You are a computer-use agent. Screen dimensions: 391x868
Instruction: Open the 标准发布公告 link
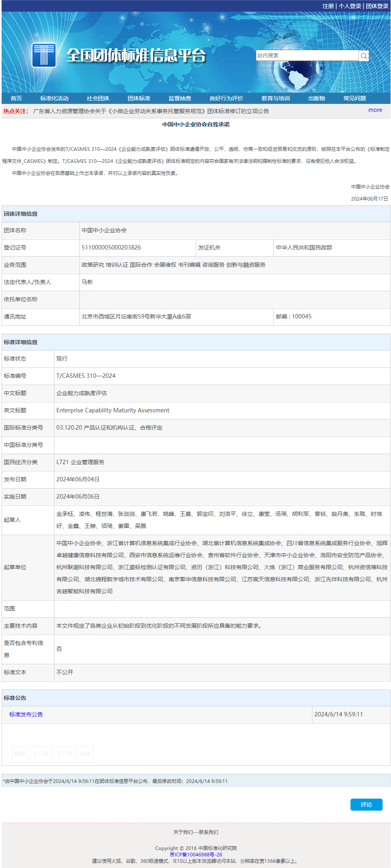[x=26, y=714]
